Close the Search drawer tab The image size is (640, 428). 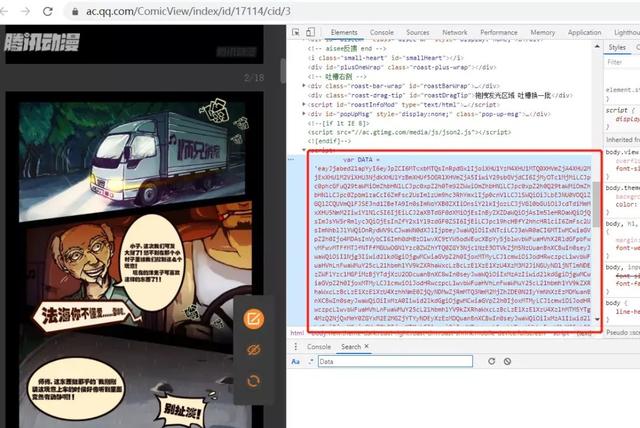pyautogui.click(x=367, y=346)
